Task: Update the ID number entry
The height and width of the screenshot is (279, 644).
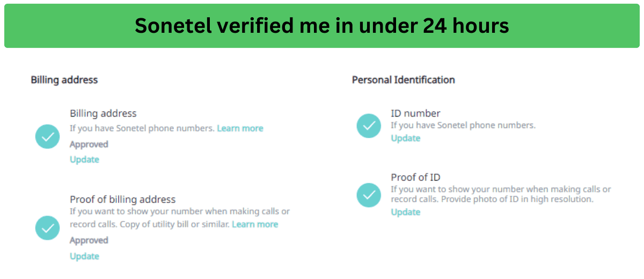Action: pos(405,138)
